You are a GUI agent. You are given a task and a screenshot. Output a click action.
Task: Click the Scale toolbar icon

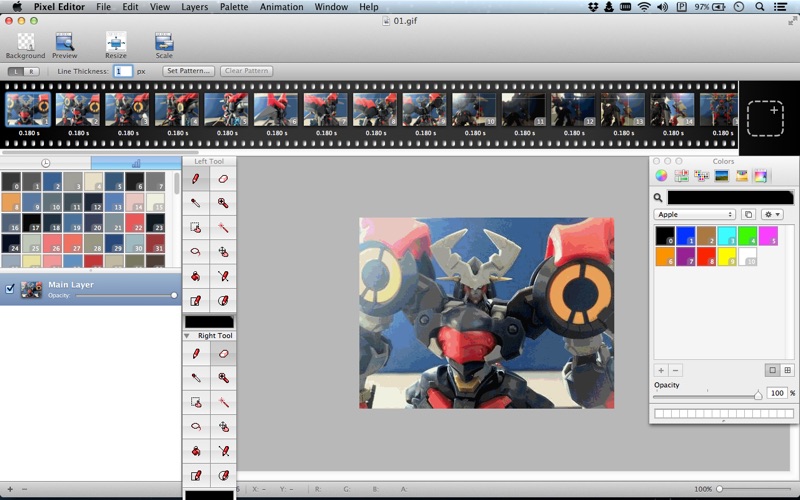(164, 42)
